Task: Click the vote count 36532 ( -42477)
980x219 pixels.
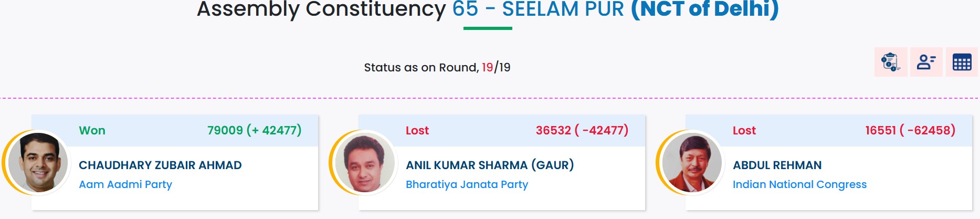Action: [x=582, y=130]
